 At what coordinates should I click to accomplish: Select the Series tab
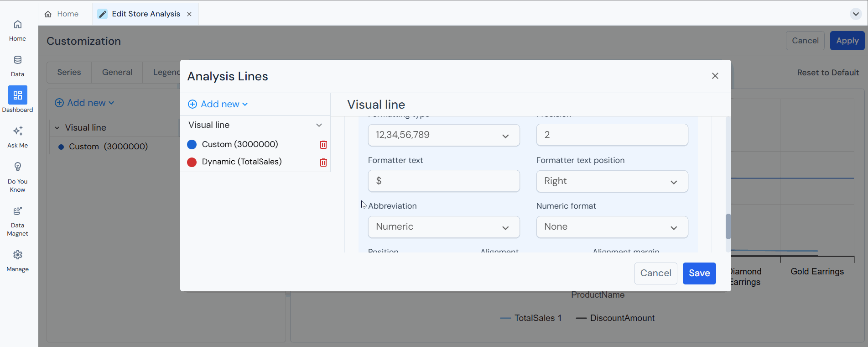(69, 72)
